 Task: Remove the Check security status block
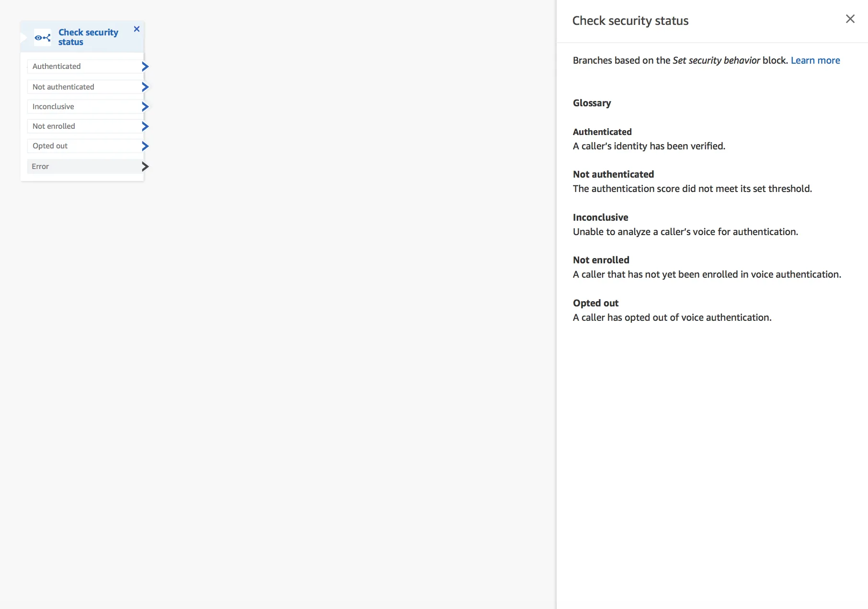coord(137,29)
